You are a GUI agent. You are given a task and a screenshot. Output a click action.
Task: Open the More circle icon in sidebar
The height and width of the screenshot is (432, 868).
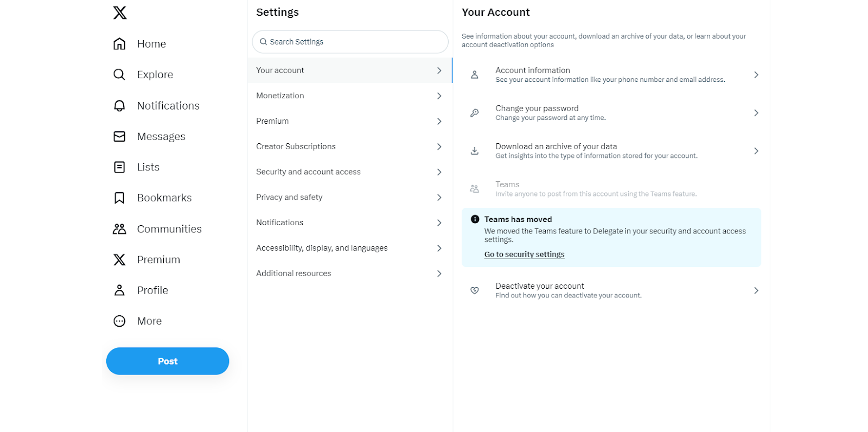(x=119, y=321)
